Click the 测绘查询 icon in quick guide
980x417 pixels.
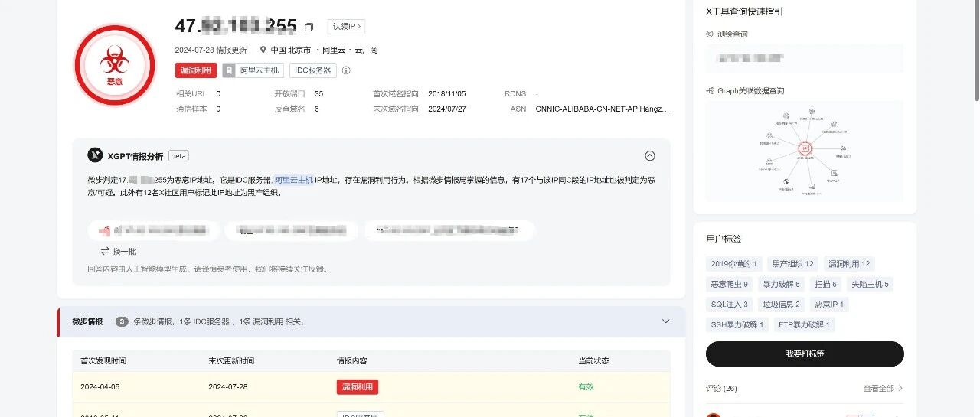pos(710,34)
